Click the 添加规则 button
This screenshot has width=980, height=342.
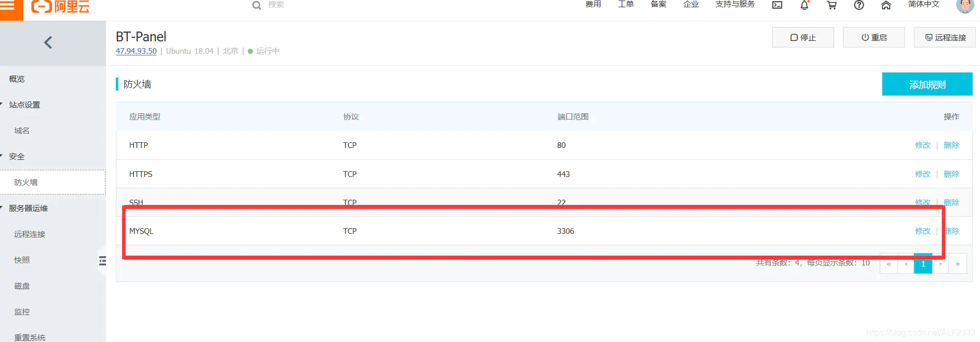[x=927, y=84]
